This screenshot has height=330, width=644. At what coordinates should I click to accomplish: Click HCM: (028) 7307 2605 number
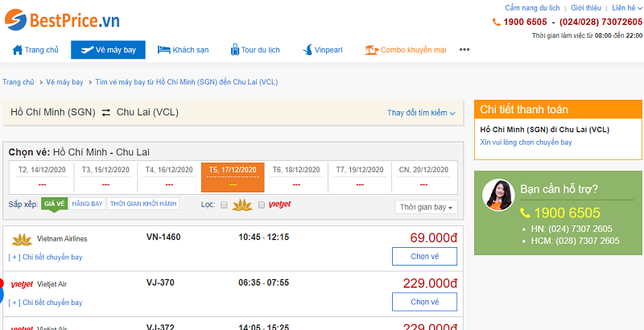(576, 241)
